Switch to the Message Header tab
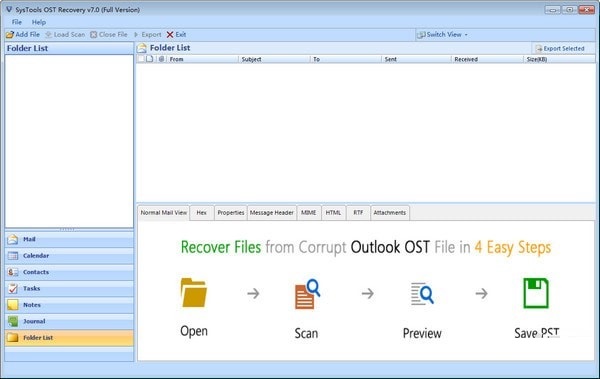 point(272,213)
